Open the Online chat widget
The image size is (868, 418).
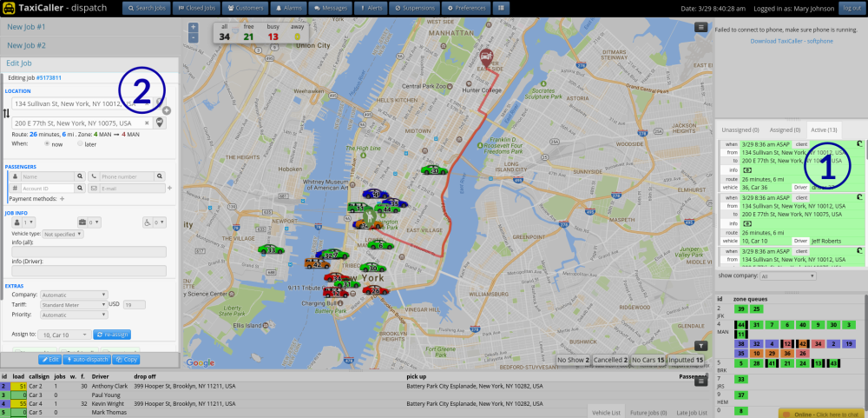click(x=823, y=415)
